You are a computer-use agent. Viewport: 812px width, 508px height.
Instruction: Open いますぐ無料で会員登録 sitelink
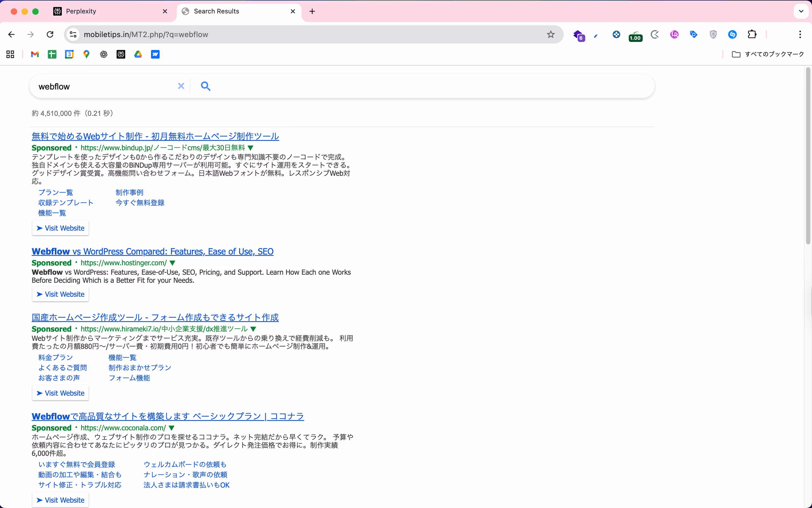click(x=77, y=465)
